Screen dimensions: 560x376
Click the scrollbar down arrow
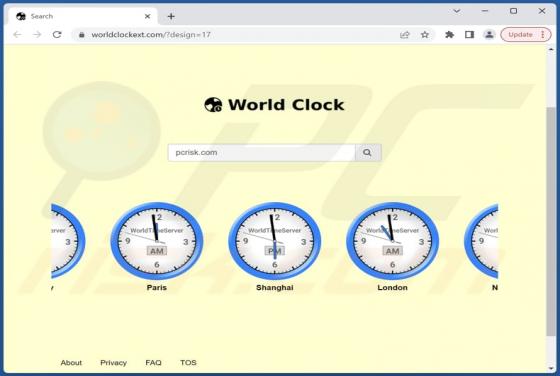[550, 369]
